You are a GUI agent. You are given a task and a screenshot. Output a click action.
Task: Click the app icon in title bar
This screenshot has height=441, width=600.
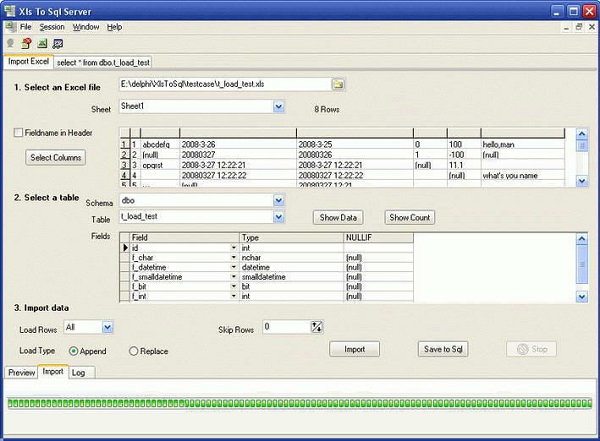click(9, 11)
